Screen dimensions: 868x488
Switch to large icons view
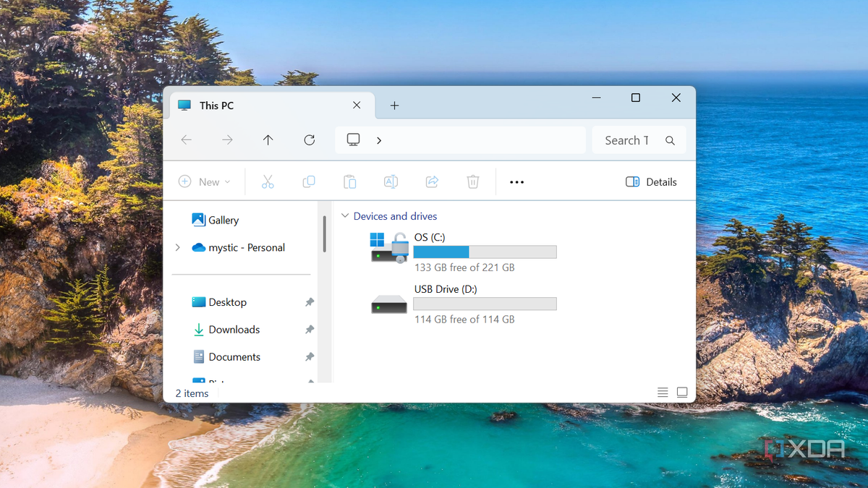pyautogui.click(x=682, y=393)
